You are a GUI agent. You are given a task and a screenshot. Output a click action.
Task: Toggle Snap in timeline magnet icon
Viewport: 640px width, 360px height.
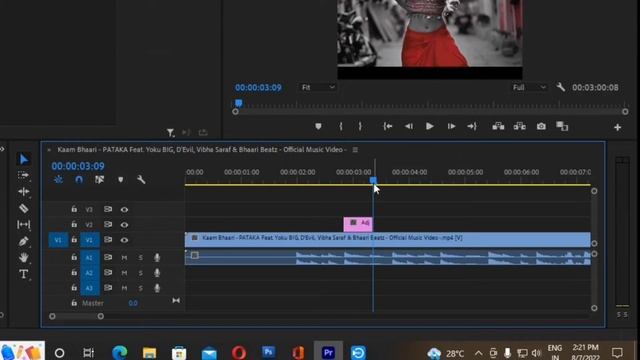(79, 180)
